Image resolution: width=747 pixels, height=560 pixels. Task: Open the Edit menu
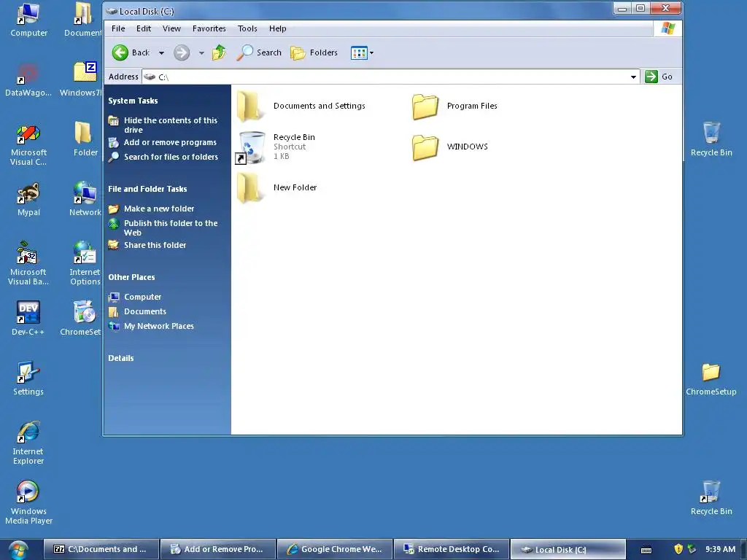click(x=144, y=28)
